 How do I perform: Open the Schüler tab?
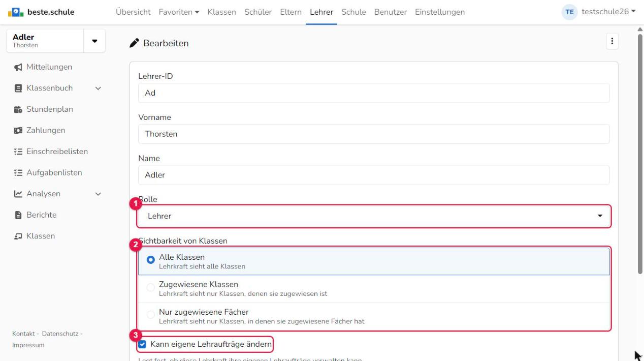point(258,12)
